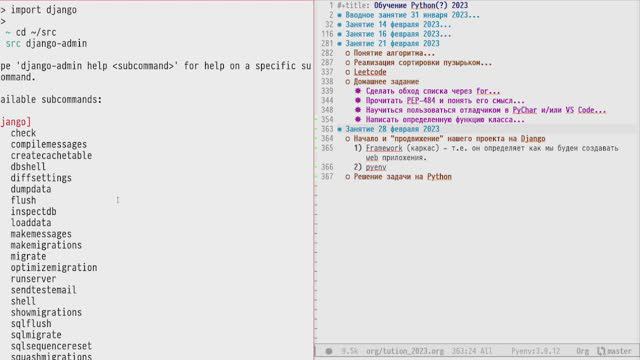Collapse the 'Домашнее задание' subheading

tap(386, 82)
